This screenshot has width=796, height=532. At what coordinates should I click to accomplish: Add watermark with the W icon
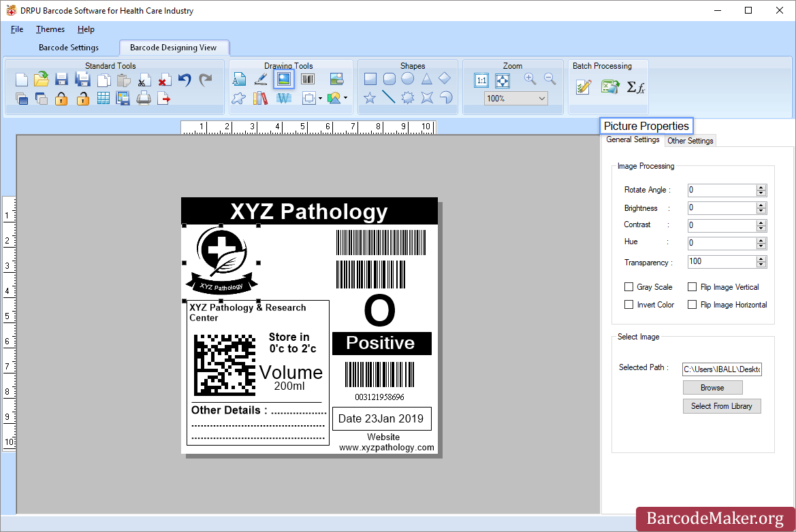point(284,98)
